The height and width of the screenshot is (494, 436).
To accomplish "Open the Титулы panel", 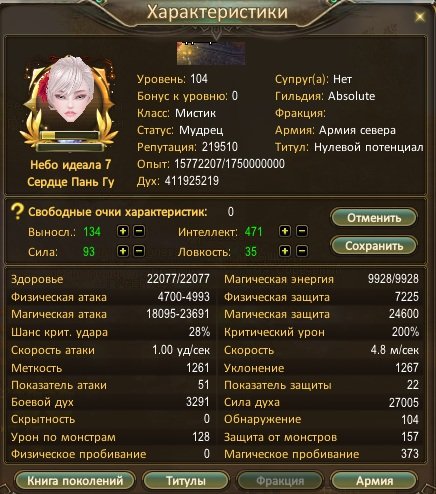I will (186, 481).
